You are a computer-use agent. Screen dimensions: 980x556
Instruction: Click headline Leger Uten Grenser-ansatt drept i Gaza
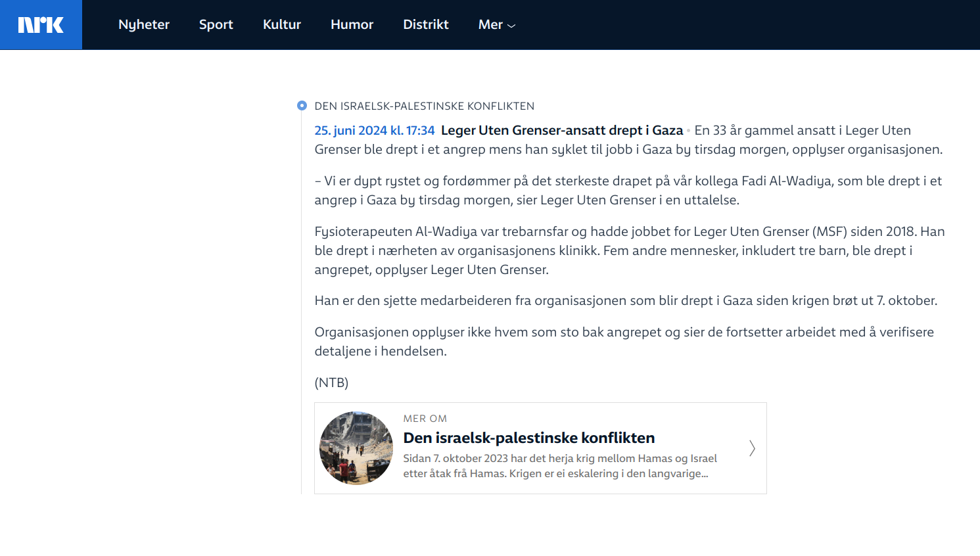pyautogui.click(x=562, y=131)
